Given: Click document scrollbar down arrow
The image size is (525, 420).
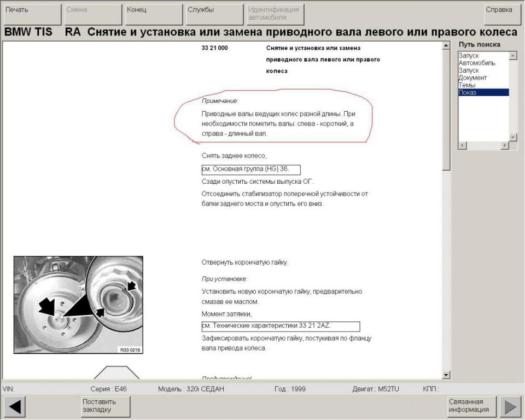Looking at the screenshot, I should coord(446,375).
